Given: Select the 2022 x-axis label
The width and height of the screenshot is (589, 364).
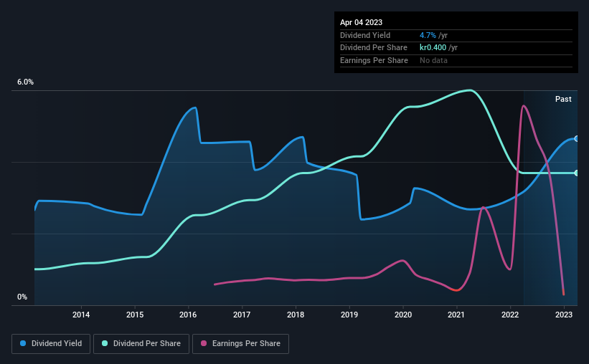Looking at the screenshot, I should (x=510, y=315).
